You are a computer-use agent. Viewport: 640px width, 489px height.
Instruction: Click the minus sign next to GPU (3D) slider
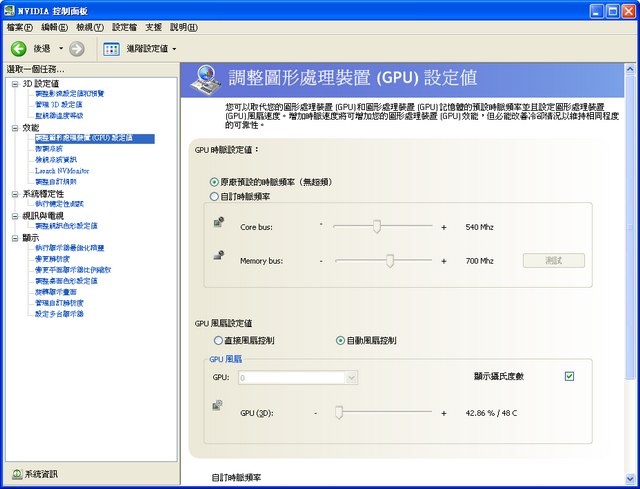[x=316, y=413]
